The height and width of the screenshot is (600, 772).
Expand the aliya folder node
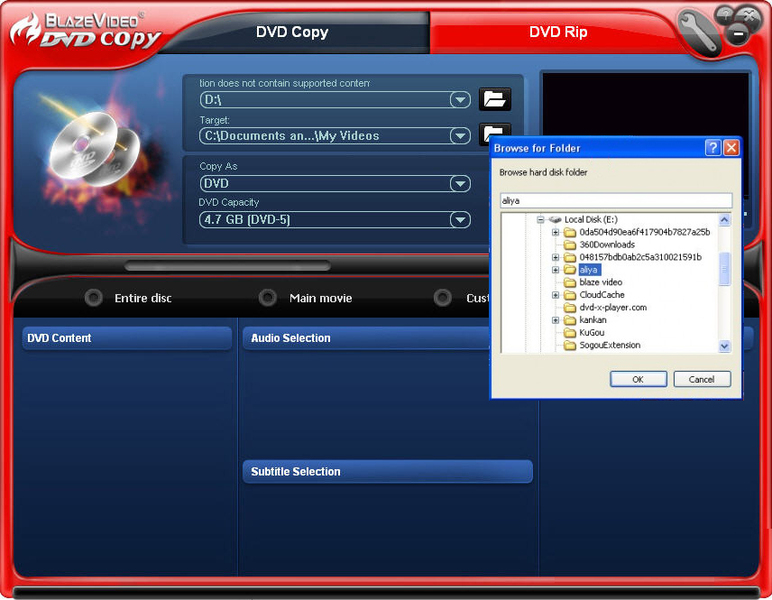(555, 270)
